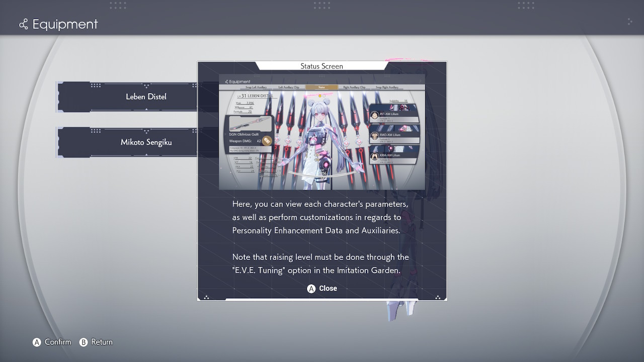Click the A button icon beside Confirm

click(x=37, y=342)
